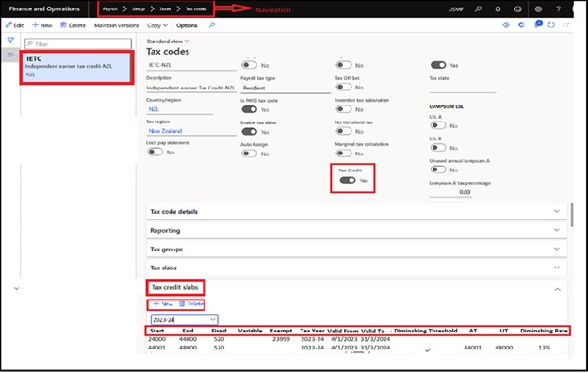Click Maintain versions button

(116, 25)
